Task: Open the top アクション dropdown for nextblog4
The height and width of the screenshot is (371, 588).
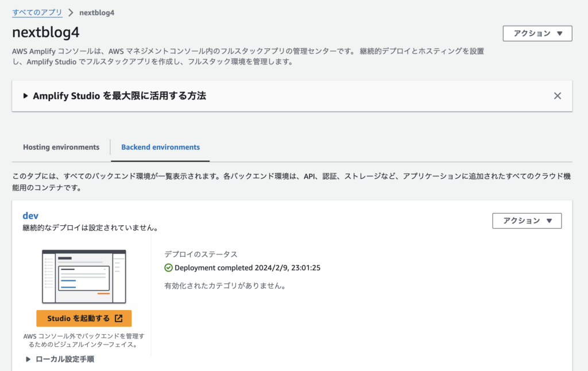Action: pos(537,33)
